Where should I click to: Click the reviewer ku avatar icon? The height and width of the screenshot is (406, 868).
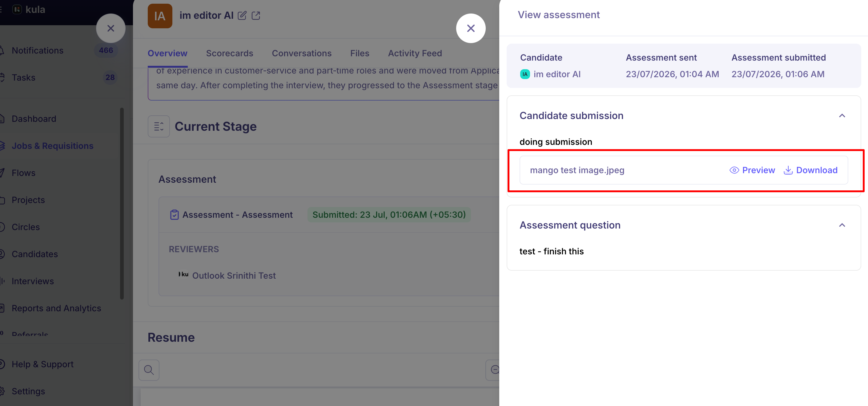point(183,274)
